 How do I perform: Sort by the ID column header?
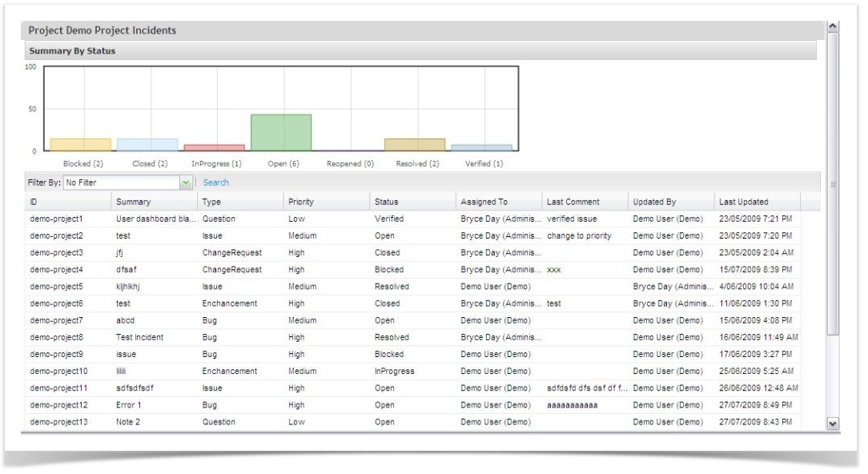point(34,202)
